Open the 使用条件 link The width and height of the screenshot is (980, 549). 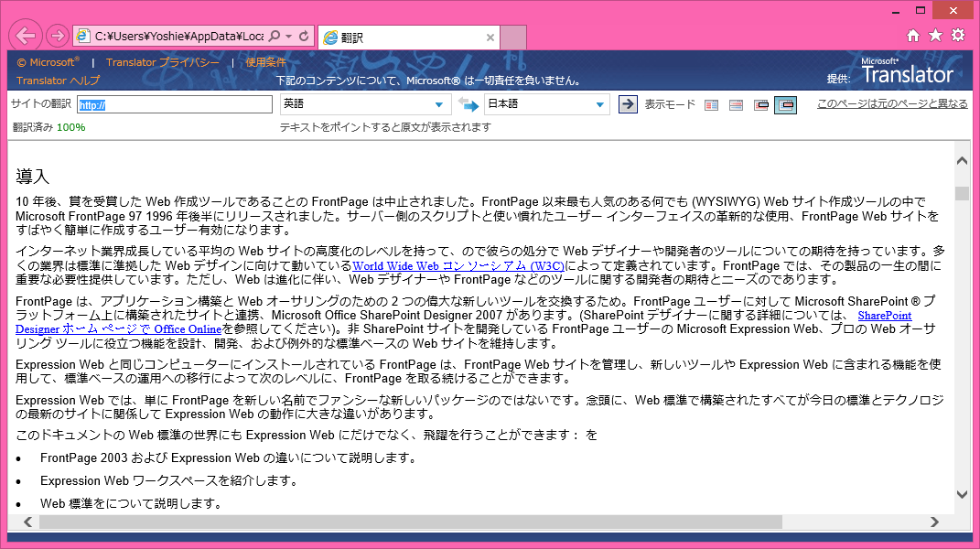(x=265, y=62)
